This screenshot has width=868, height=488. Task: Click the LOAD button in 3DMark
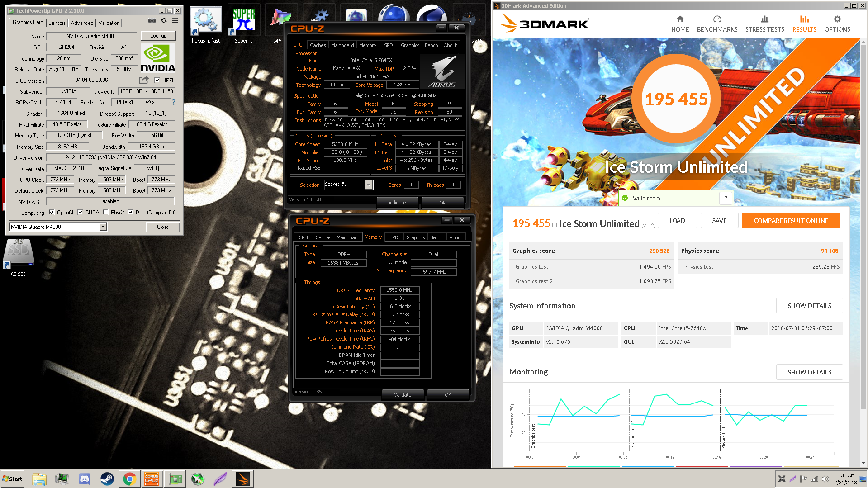[677, 221]
